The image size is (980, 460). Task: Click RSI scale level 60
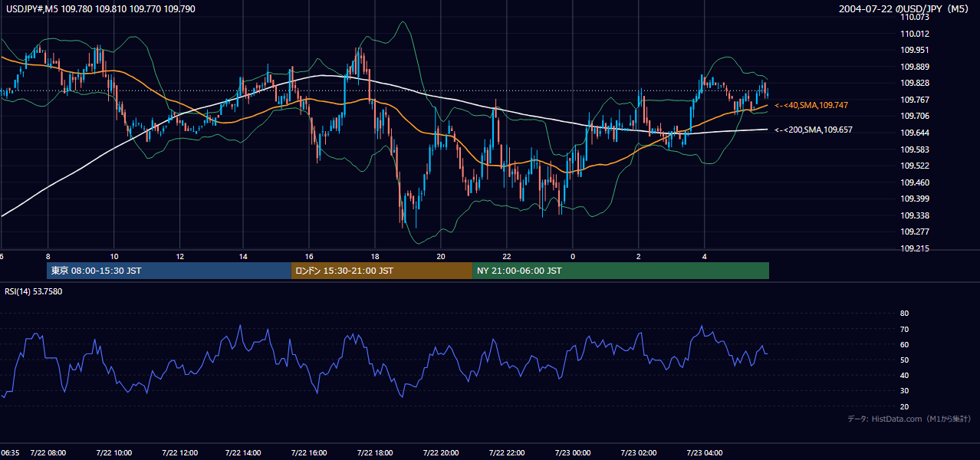click(904, 344)
